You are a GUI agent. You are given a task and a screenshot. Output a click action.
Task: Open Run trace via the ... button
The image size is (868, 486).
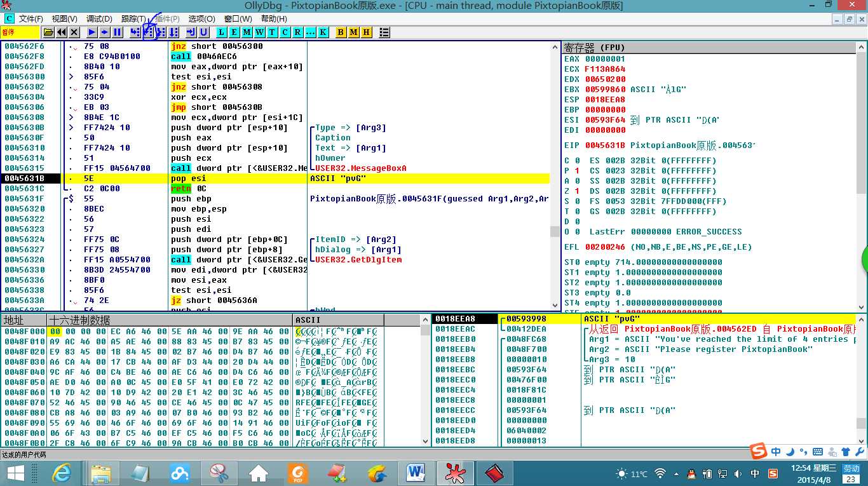310,32
